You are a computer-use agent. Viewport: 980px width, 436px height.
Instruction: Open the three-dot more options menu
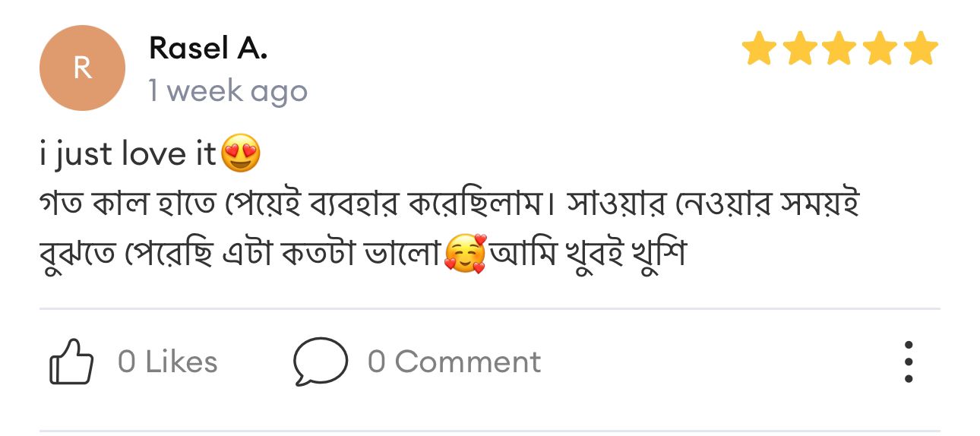click(x=908, y=362)
